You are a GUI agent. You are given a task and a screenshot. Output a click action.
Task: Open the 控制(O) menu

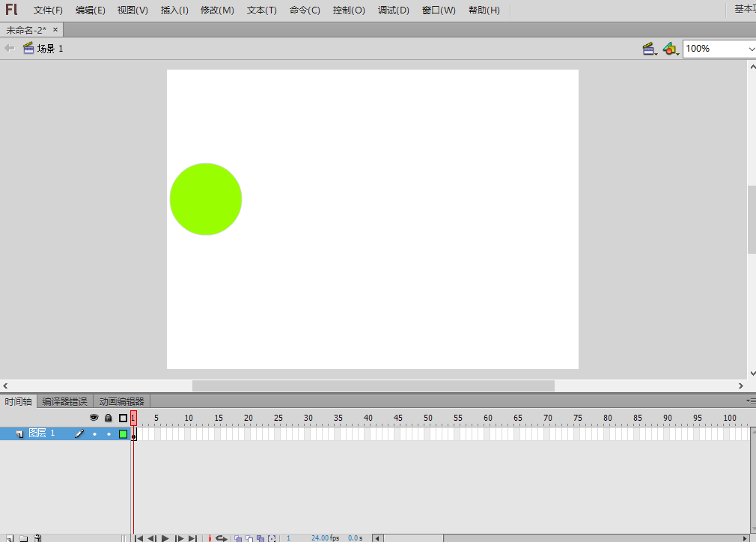349,10
